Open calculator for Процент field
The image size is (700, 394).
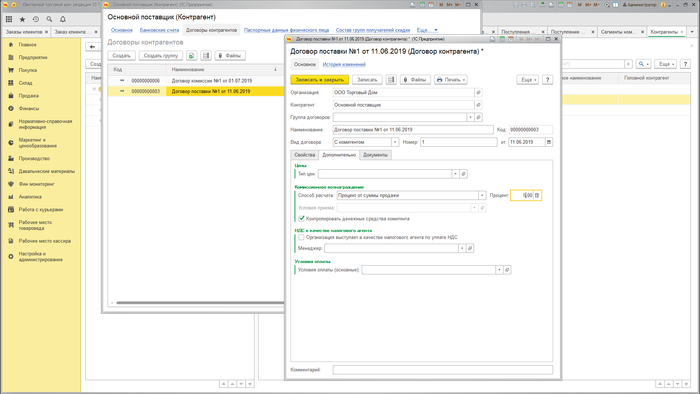537,195
